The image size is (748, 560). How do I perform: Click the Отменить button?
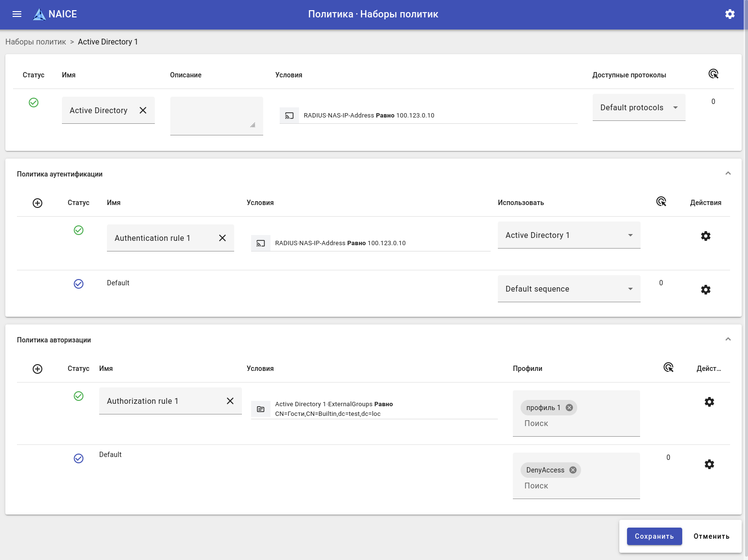click(711, 536)
